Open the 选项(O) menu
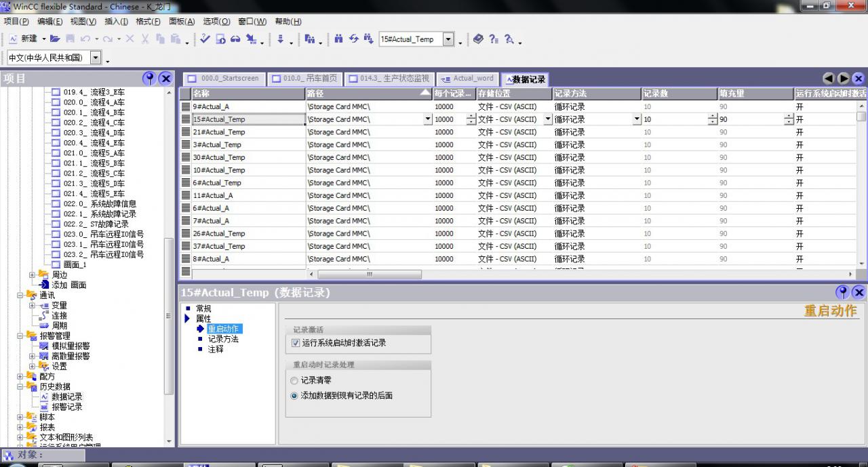 tap(216, 22)
